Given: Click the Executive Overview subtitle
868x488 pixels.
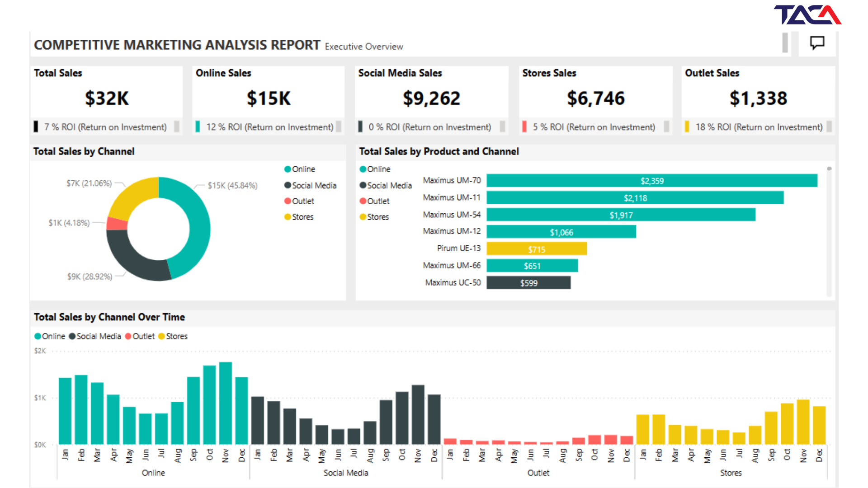Looking at the screenshot, I should click(364, 47).
